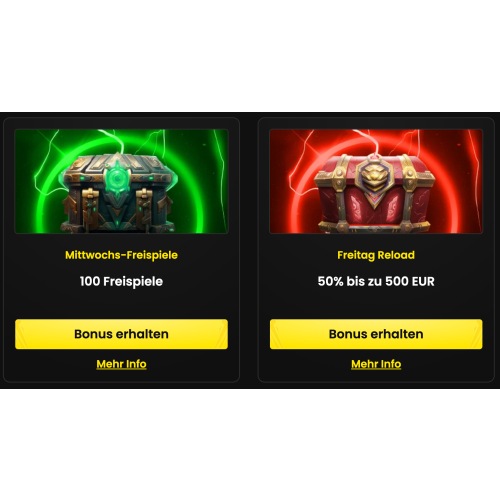Select the Freitag Reload title
Image resolution: width=500 pixels, height=500 pixels.
coord(376,255)
